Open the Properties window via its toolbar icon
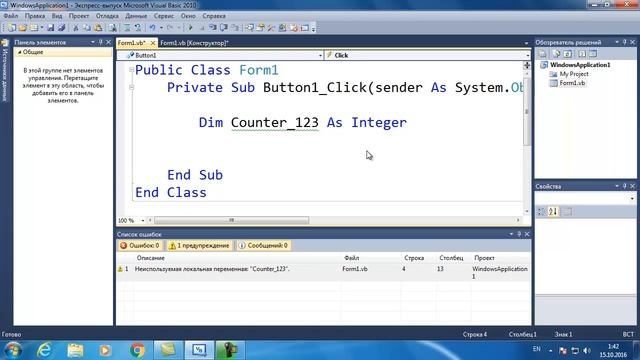The width and height of the screenshot is (640, 360). [x=260, y=28]
